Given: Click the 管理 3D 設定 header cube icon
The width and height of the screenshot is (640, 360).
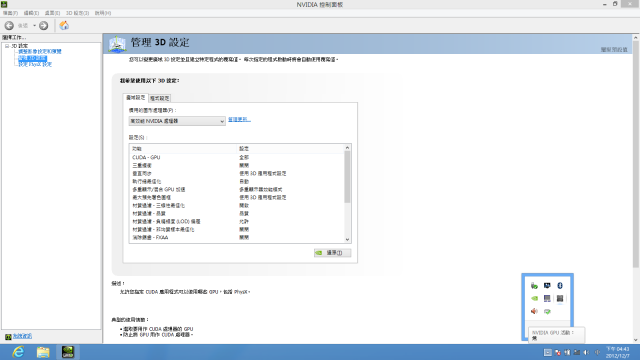Looking at the screenshot, I should point(117,44).
